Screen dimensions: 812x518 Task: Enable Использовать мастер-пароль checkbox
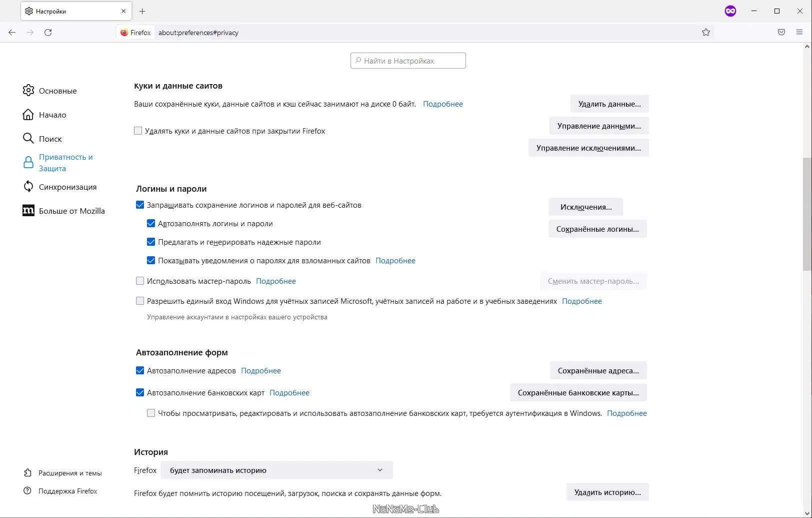tap(140, 281)
